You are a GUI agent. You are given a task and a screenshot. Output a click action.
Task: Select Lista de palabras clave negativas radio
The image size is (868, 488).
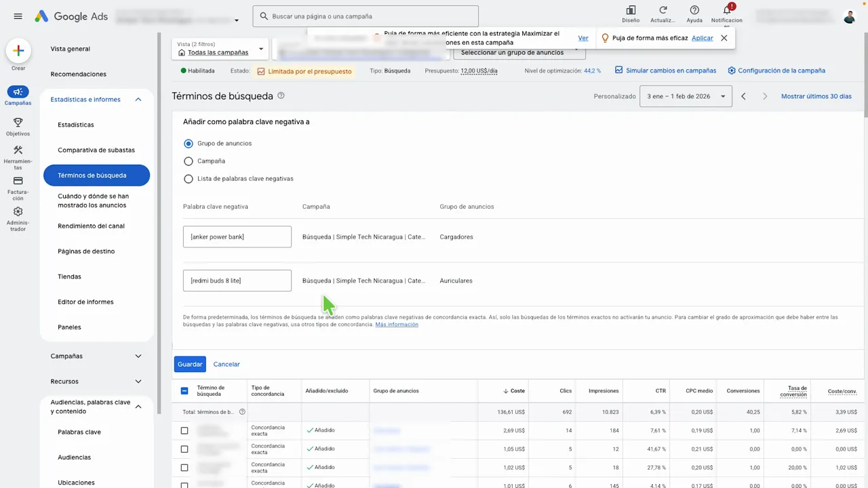(x=189, y=179)
